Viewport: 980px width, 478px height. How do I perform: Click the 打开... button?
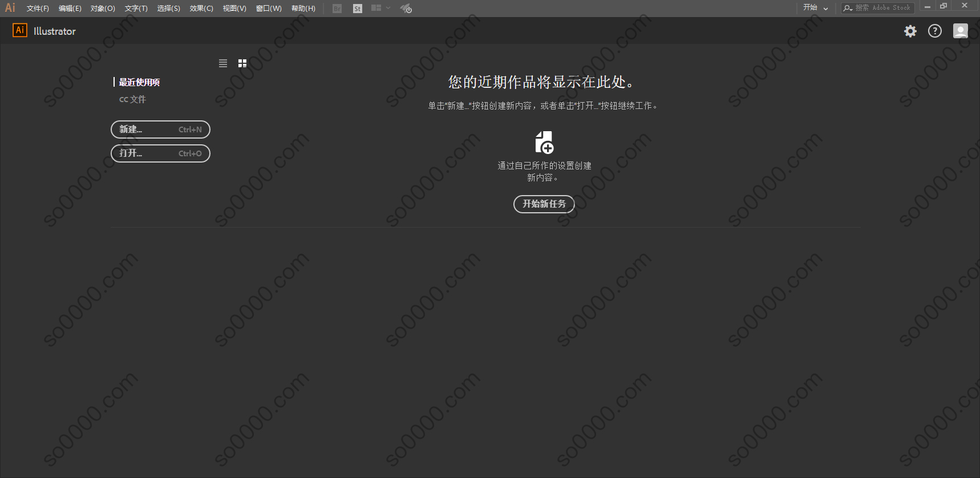pos(160,153)
